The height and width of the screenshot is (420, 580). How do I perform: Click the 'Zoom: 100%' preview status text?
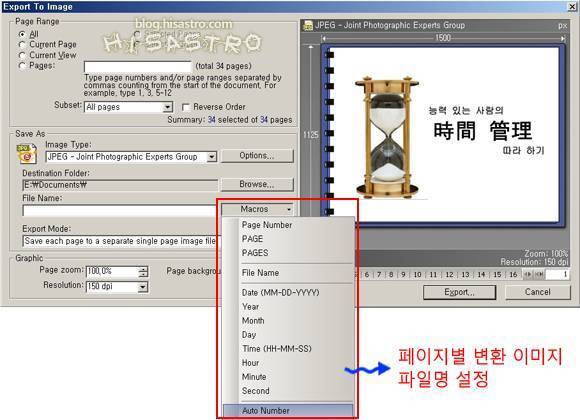tap(546, 254)
